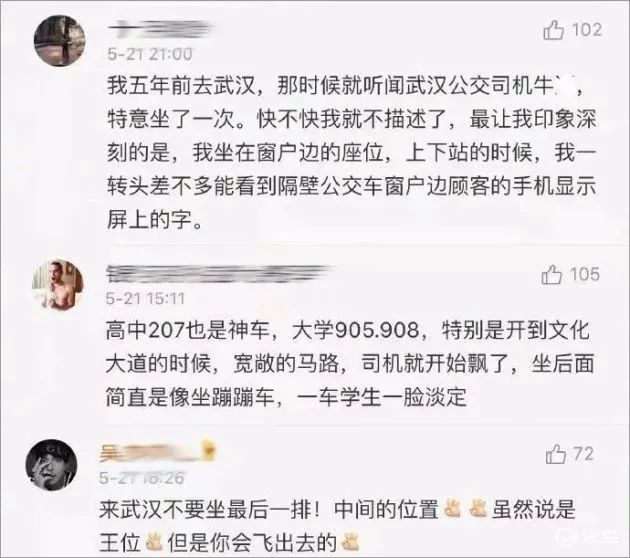The image size is (630, 558).
Task: Click the badge icon beside the orange username
Action: [x=209, y=450]
